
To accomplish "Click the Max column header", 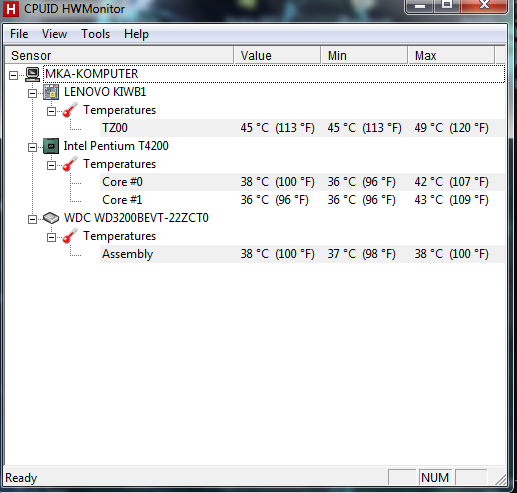I will pyautogui.click(x=451, y=55).
